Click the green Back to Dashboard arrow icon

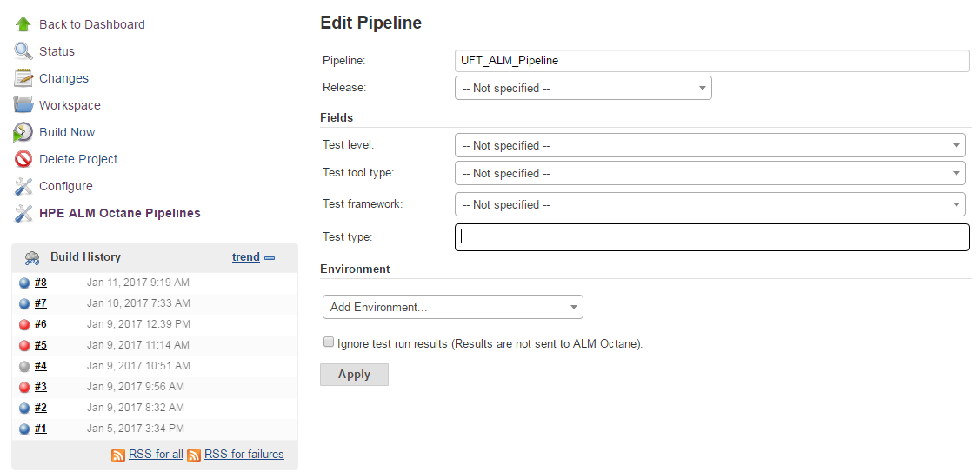click(23, 24)
